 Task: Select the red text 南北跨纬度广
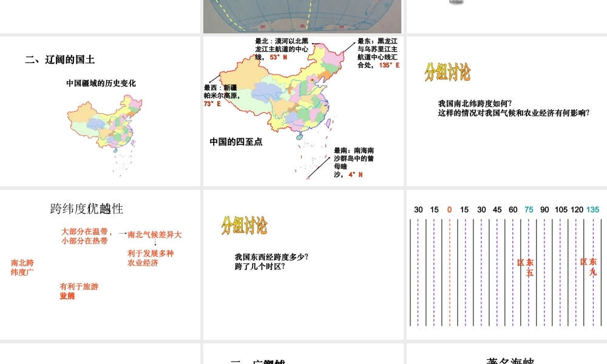[x=22, y=268]
